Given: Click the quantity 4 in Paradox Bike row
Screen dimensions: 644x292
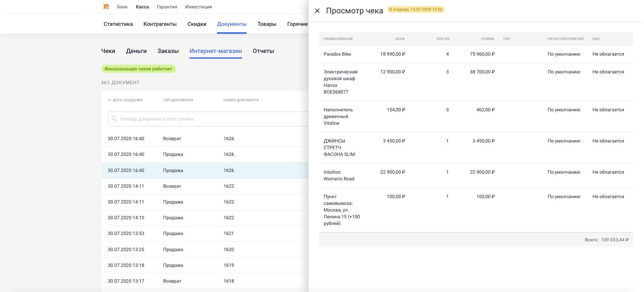Looking at the screenshot, I should 447,54.
